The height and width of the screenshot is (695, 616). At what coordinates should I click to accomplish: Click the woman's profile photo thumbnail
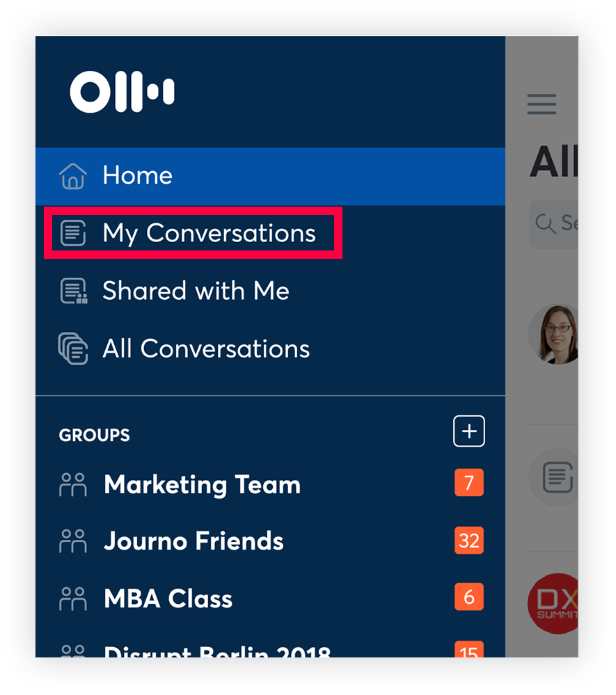coord(554,334)
